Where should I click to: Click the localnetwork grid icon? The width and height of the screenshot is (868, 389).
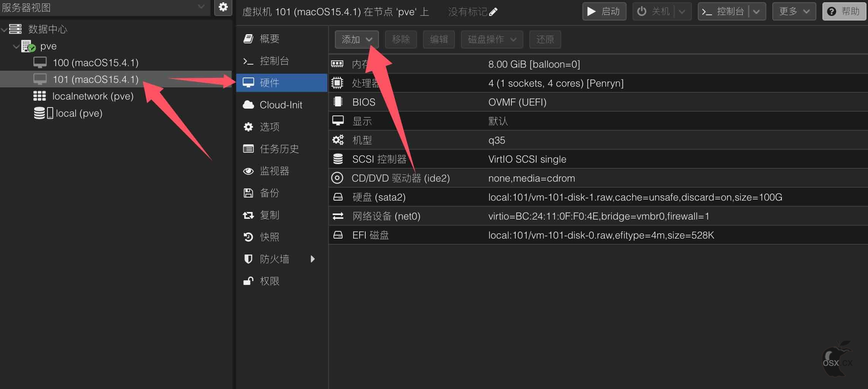(39, 96)
